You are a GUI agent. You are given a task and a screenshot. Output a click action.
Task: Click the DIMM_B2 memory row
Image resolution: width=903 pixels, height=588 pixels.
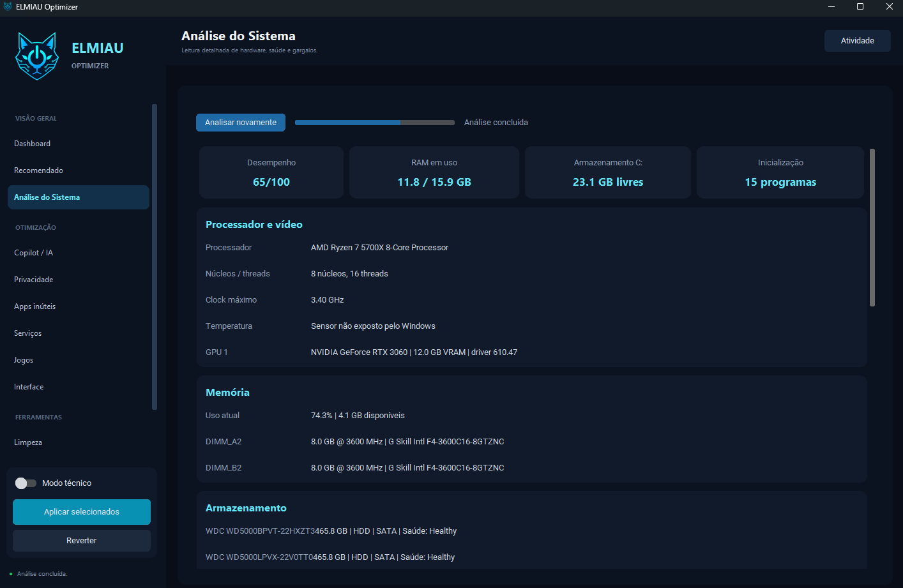531,468
